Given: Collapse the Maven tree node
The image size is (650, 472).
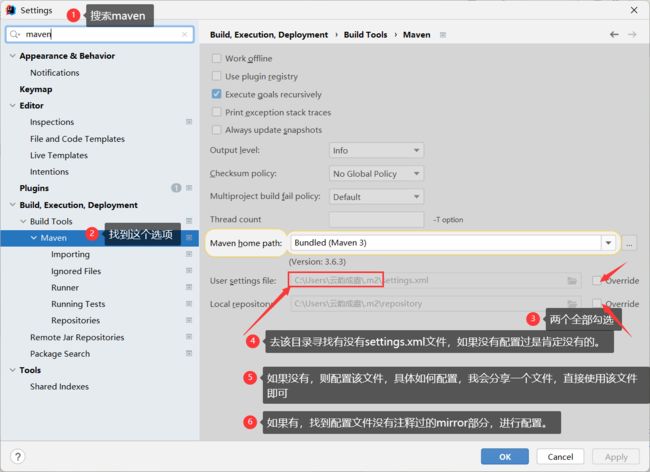Looking at the screenshot, I should coord(34,238).
